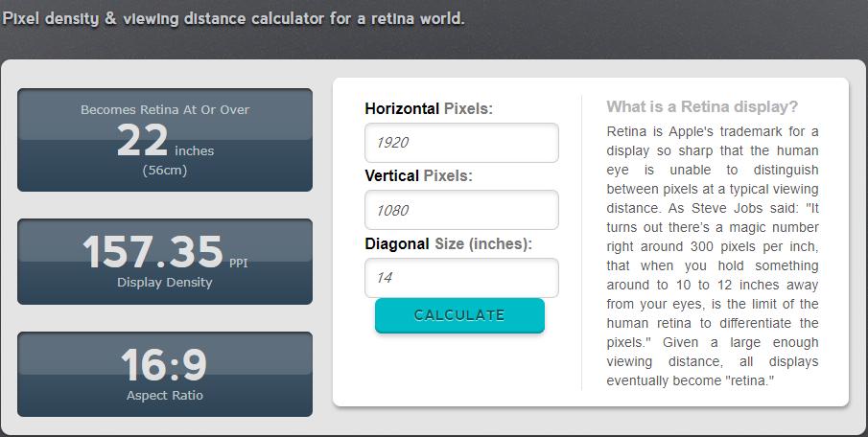Click the 157.35 display density value

click(152, 253)
